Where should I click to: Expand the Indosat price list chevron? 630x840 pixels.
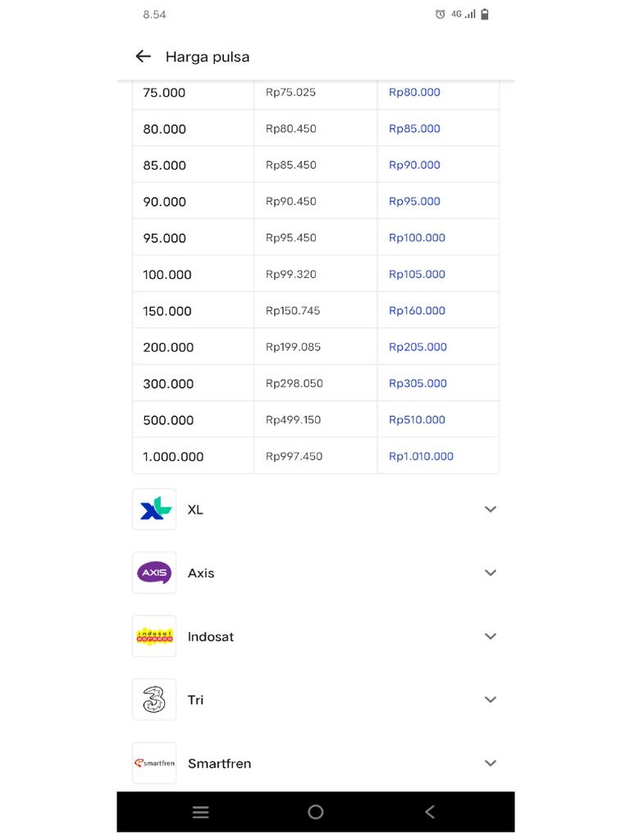point(491,637)
